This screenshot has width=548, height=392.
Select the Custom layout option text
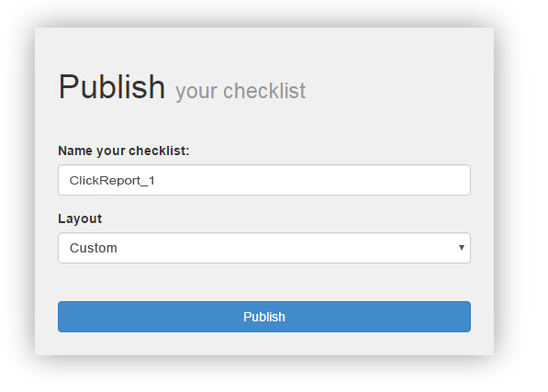[x=94, y=248]
